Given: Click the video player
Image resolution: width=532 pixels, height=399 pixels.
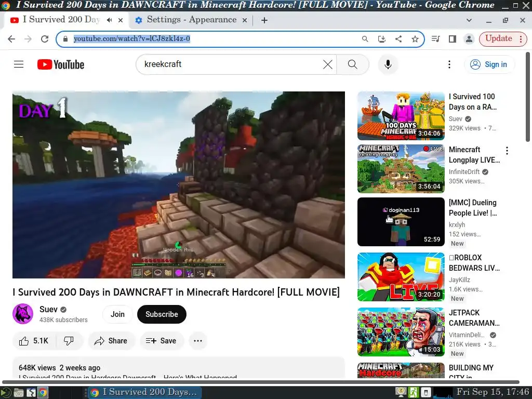Looking at the screenshot, I should tap(179, 185).
